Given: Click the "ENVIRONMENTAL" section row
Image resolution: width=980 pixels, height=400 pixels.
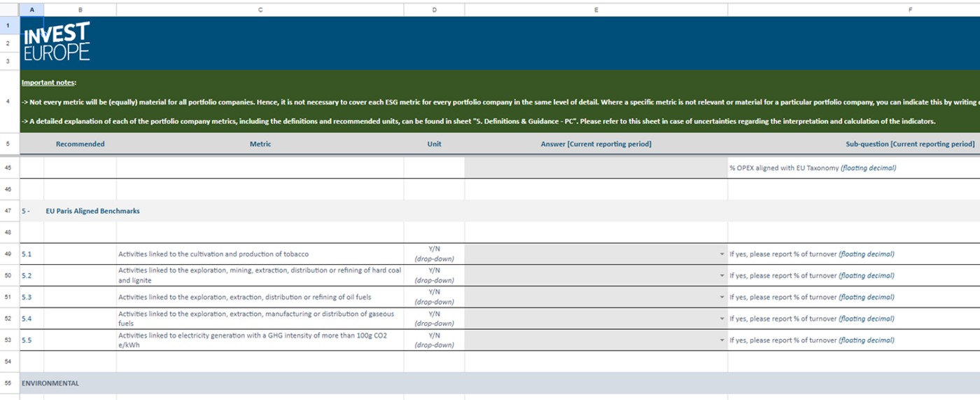Looking at the screenshot, I should pos(50,384).
